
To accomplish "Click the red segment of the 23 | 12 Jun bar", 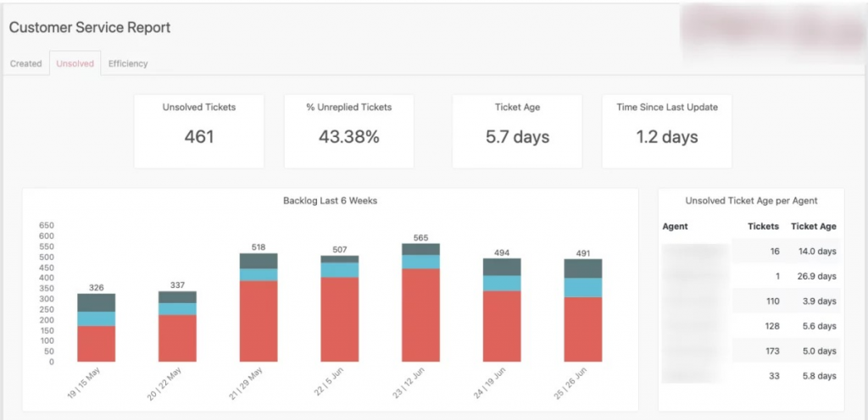I will 420,315.
